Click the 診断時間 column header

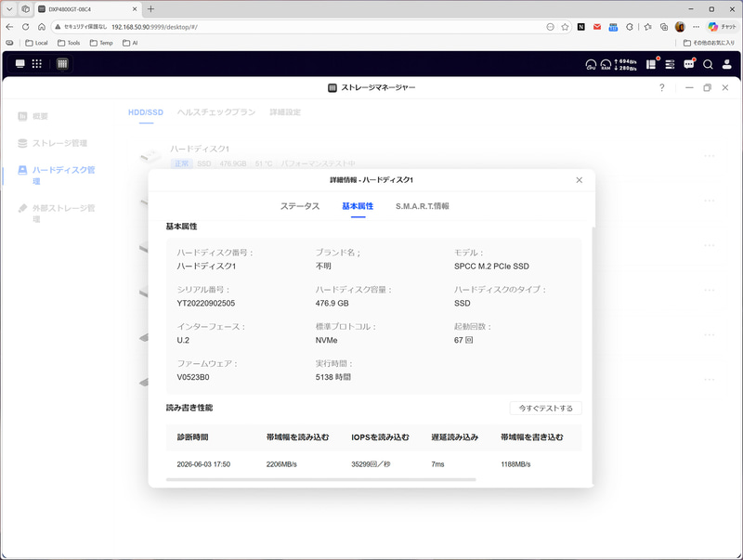[x=192, y=436]
